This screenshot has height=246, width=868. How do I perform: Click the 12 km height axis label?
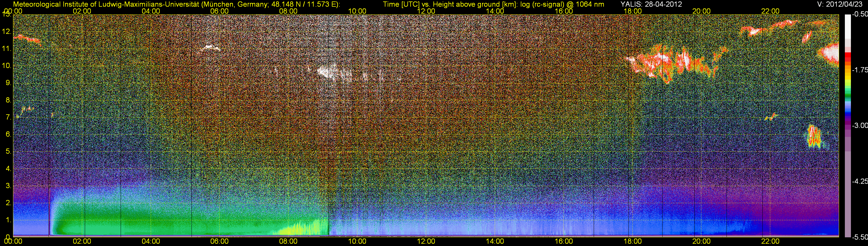(x=7, y=31)
